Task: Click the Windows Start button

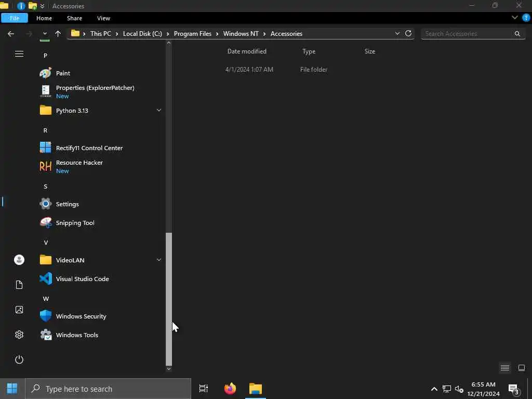Action: coord(12,389)
